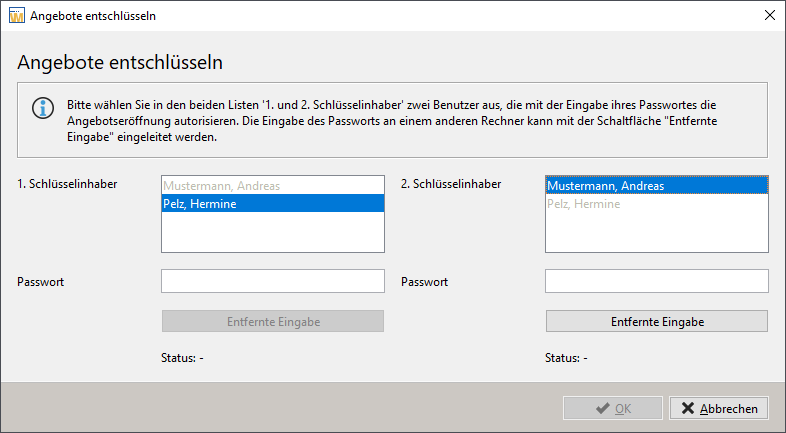This screenshot has height=433, width=786.
Task: Select Pelz, Hermine as 1. Schlüsselinhaber
Action: 273,203
